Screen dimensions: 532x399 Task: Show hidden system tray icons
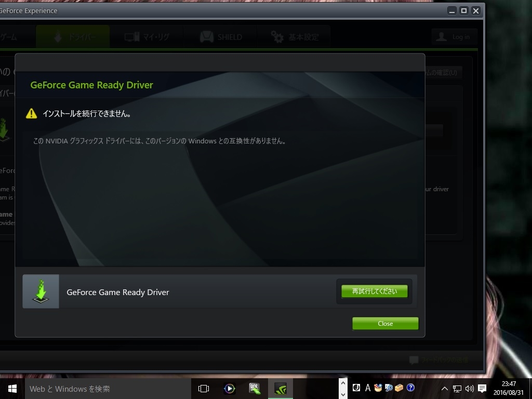(445, 389)
